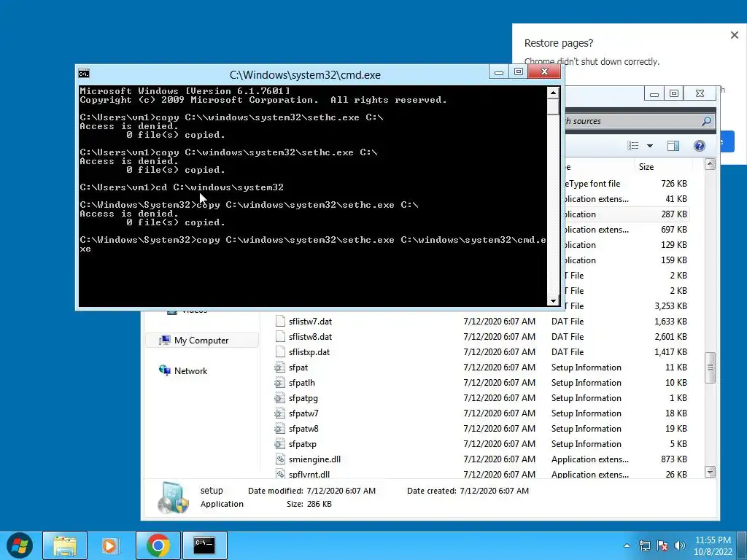747x560 pixels.
Task: Select sfpatlh file row
Action: (481, 382)
